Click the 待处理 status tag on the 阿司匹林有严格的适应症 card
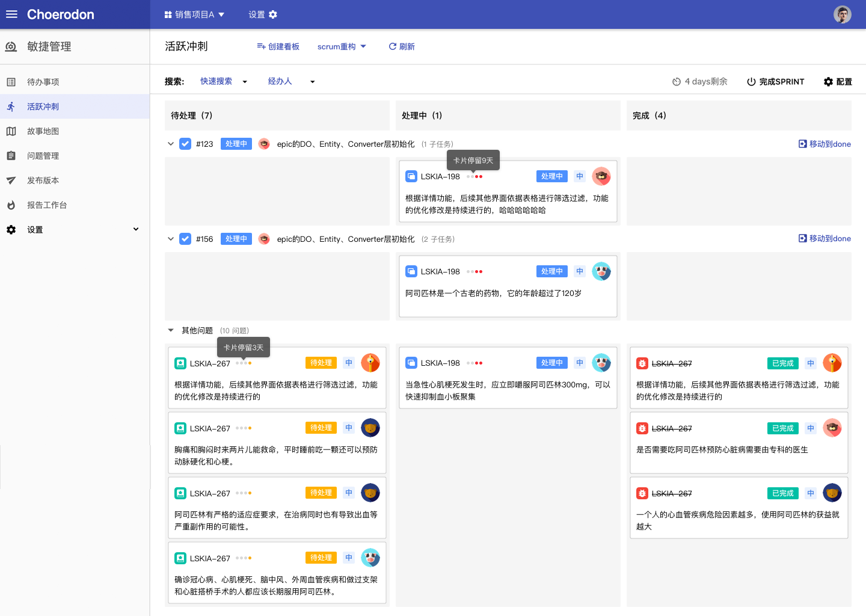This screenshot has width=866, height=616. (x=321, y=493)
